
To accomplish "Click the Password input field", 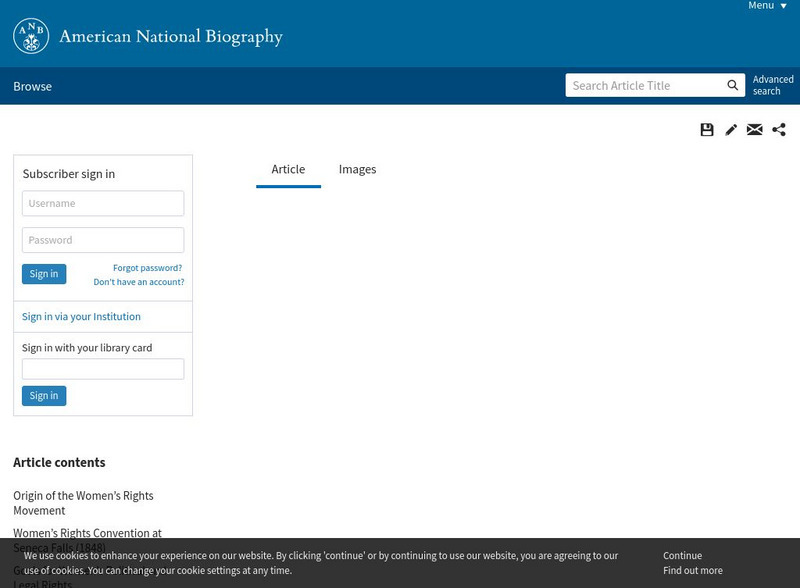I will (103, 240).
